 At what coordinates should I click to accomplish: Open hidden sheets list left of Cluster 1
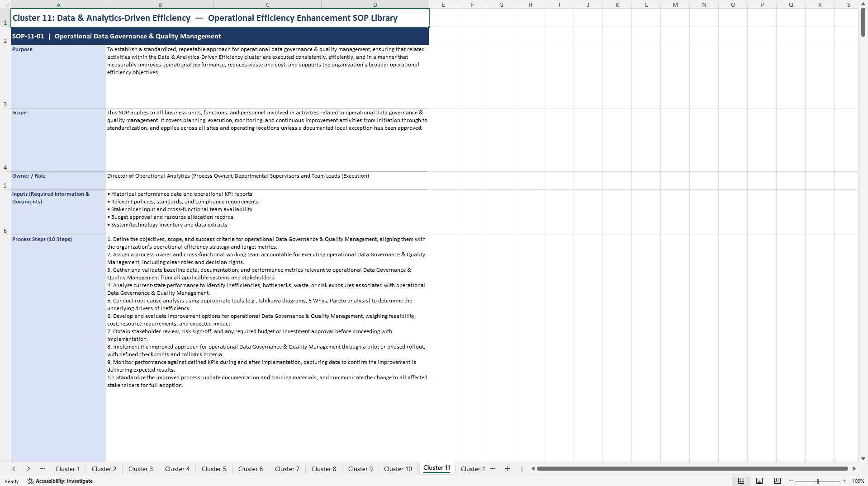[x=43, y=469]
